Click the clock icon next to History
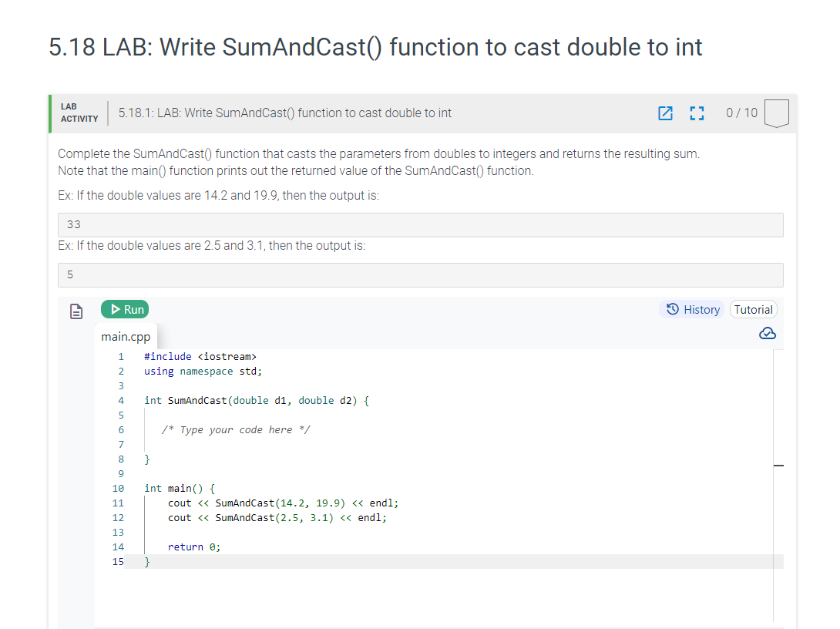The width and height of the screenshot is (840, 629). coord(674,309)
